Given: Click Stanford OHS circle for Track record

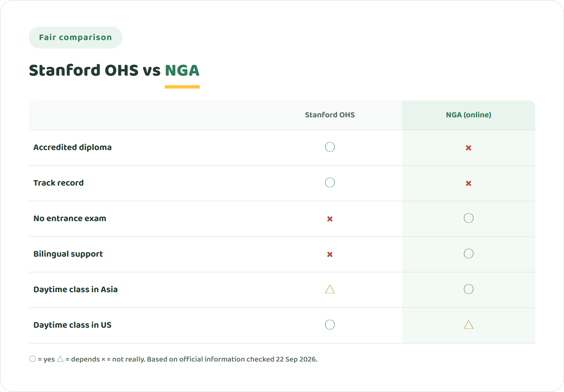Looking at the screenshot, I should (330, 182).
